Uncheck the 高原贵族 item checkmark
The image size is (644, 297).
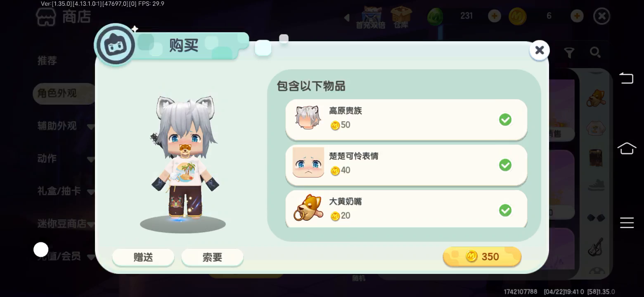(x=505, y=120)
